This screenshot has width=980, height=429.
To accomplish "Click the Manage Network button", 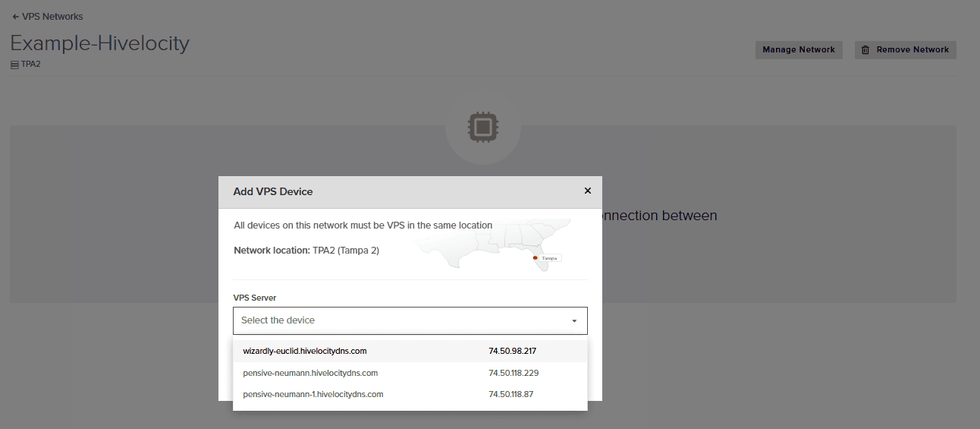I will [x=799, y=50].
